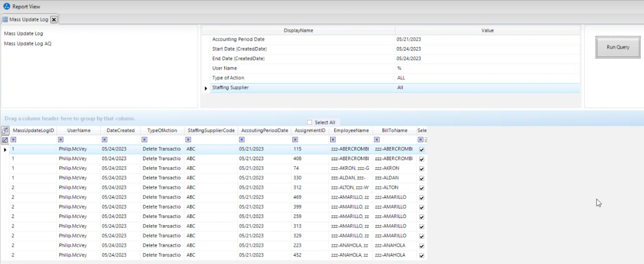Uncheck the row with AssignmentID 115
Viewport: 644px width, 264px height.
click(422, 149)
